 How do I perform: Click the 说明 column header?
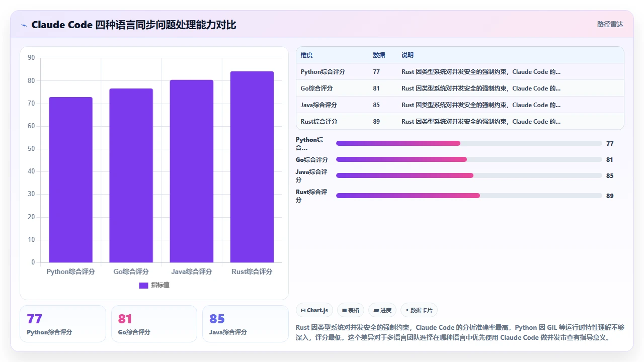(x=408, y=55)
